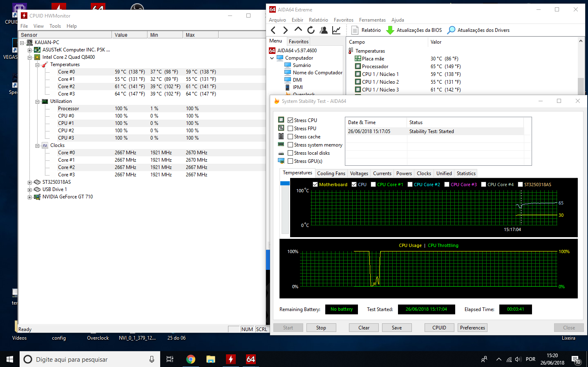Open the Tools menu in HWMonitor
This screenshot has width=588, height=367.
coord(55,26)
